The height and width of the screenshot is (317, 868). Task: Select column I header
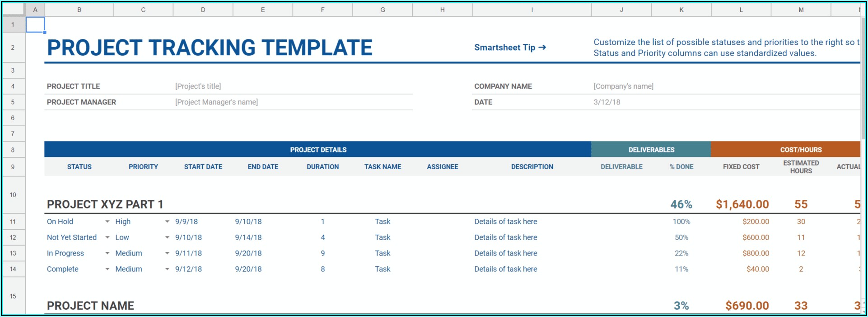(x=532, y=9)
